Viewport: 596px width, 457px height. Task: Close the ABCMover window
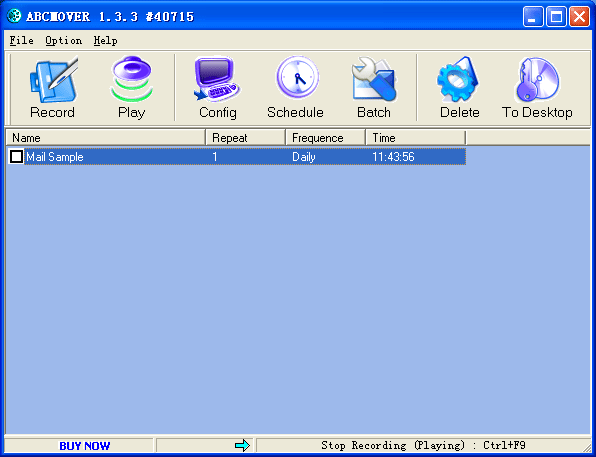(579, 17)
